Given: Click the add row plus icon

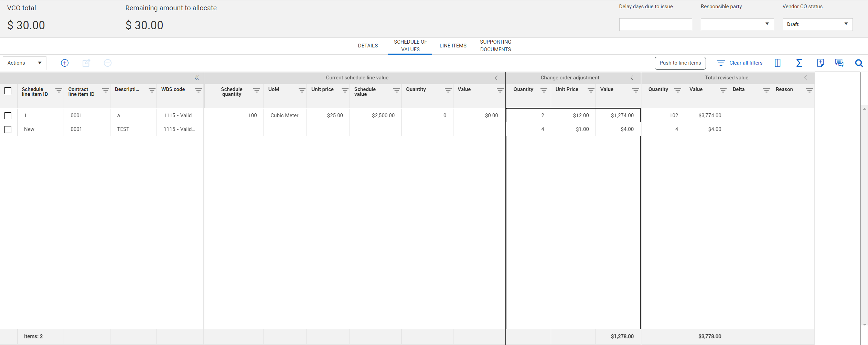Looking at the screenshot, I should pos(65,63).
